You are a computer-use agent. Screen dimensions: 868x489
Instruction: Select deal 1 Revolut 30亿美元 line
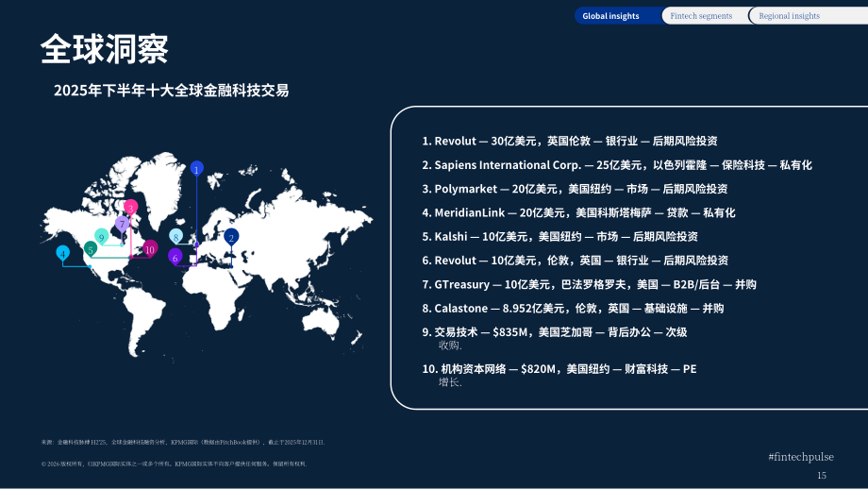coord(570,142)
